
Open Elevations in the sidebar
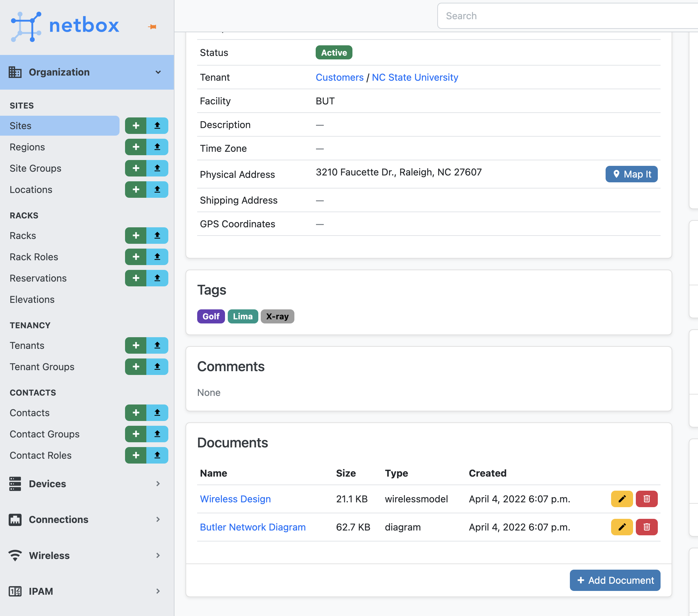pyautogui.click(x=32, y=299)
